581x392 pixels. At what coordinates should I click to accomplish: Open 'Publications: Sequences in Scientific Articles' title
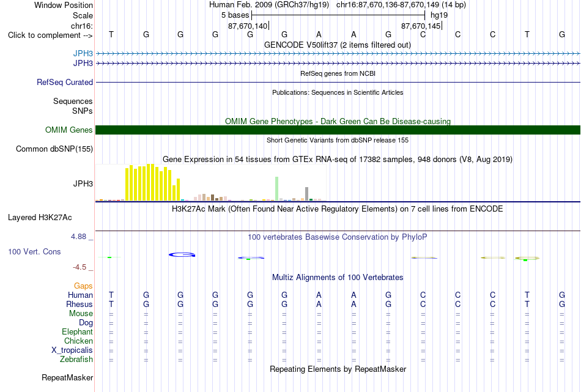pyautogui.click(x=338, y=92)
